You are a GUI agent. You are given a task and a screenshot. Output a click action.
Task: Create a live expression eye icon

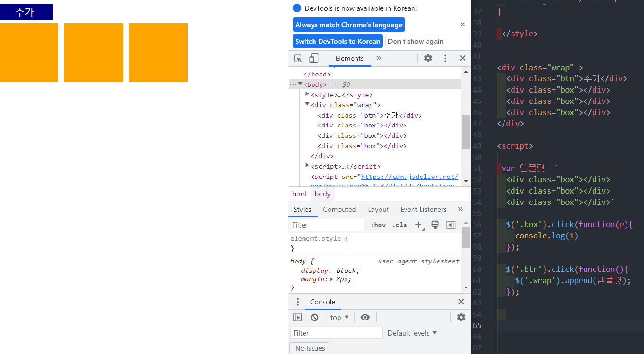click(x=365, y=318)
